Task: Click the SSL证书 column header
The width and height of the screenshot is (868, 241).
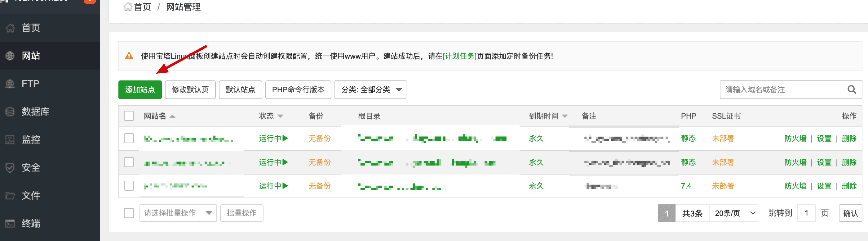Action: [726, 116]
